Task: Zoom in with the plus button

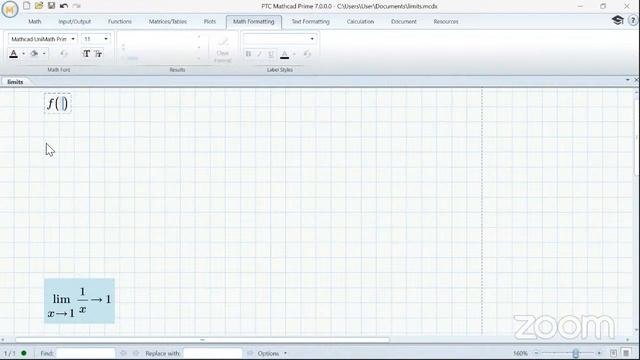Action: [x=599, y=353]
